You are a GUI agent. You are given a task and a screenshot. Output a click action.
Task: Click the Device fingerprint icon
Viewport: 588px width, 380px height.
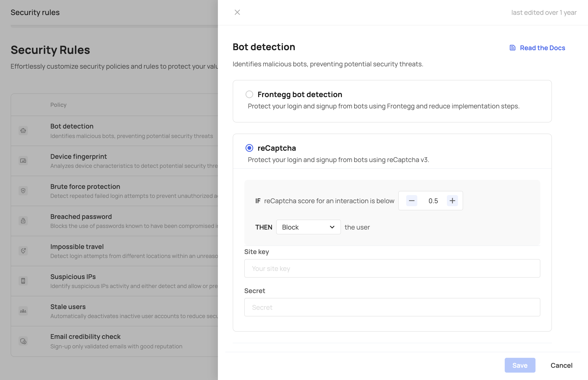coord(23,161)
